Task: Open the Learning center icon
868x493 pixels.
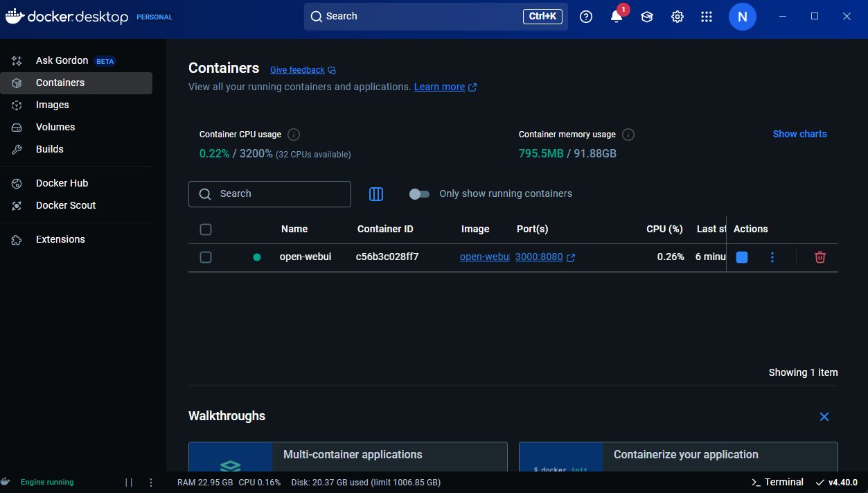Action: (x=646, y=17)
